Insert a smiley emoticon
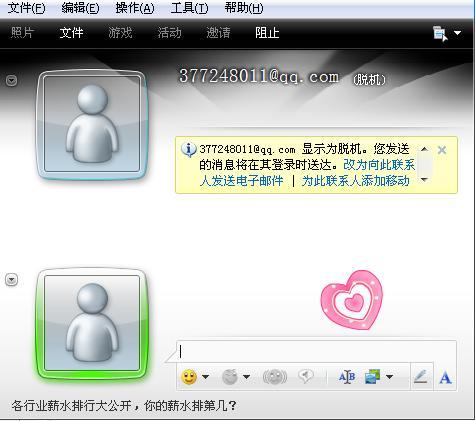Screen dimensions: 475x421 pyautogui.click(x=189, y=377)
